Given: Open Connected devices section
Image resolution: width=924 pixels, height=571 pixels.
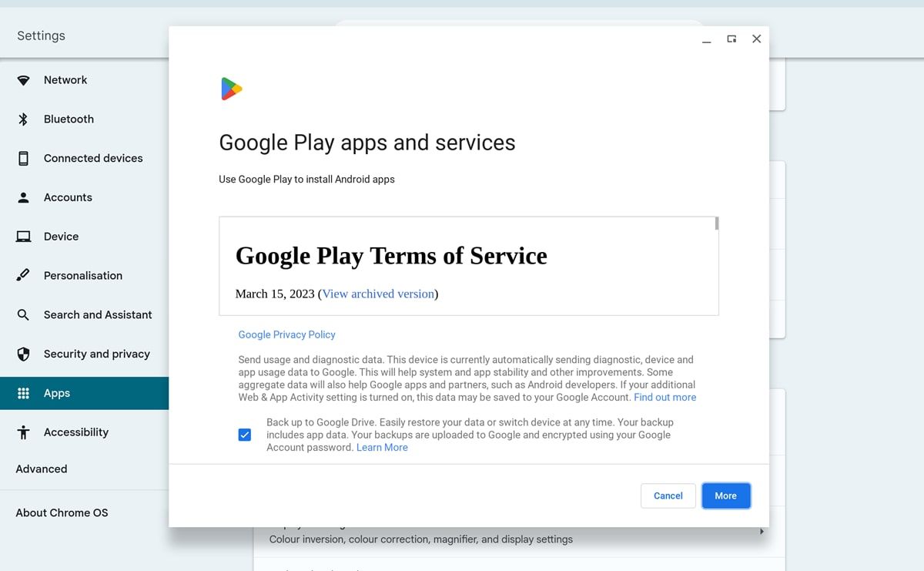Looking at the screenshot, I should 93,158.
